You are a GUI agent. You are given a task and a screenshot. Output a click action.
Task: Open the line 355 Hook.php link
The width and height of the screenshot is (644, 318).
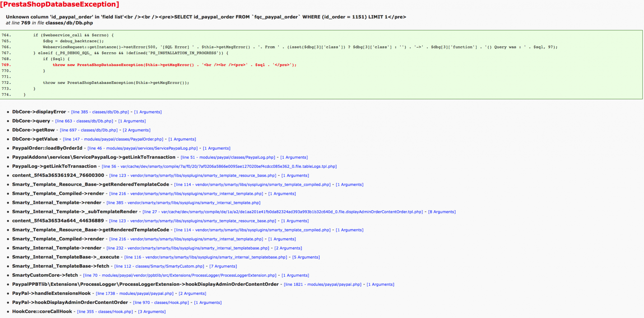(x=105, y=312)
